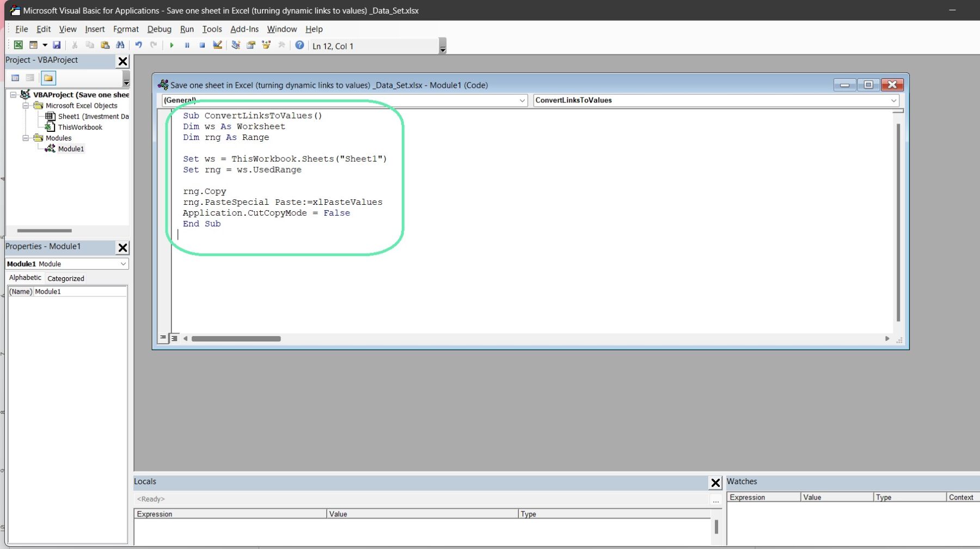This screenshot has height=549, width=980.
Task: Click the blue Help question mark icon
Action: click(x=299, y=45)
